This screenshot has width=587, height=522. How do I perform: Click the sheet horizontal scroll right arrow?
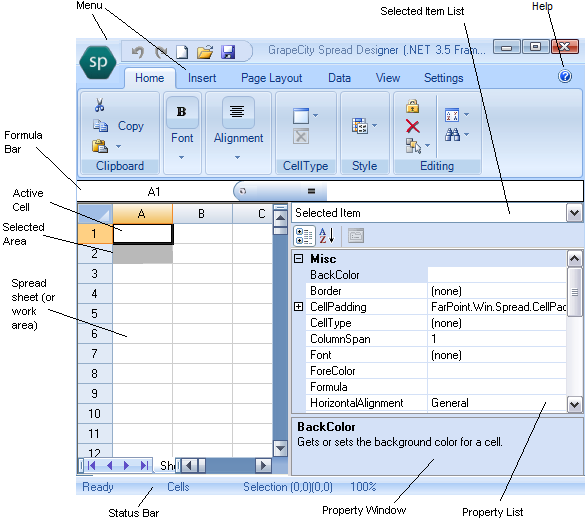[x=263, y=465]
